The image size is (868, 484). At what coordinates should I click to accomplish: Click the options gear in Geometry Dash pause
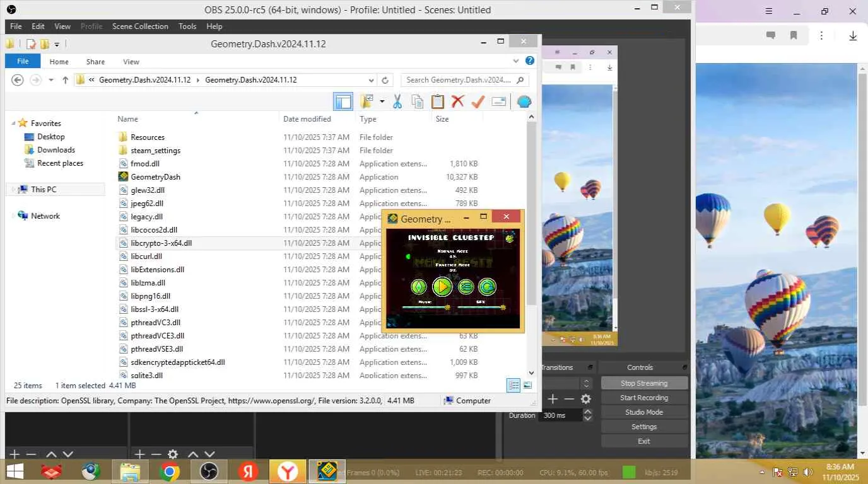click(x=510, y=238)
